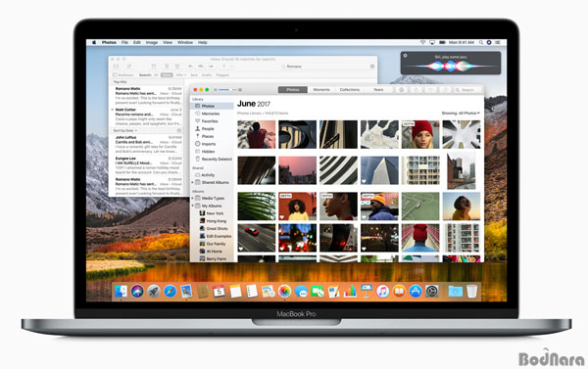The height and width of the screenshot is (369, 588).
Task: Expand the Shared Albums disclosure triangle
Action: tap(193, 182)
